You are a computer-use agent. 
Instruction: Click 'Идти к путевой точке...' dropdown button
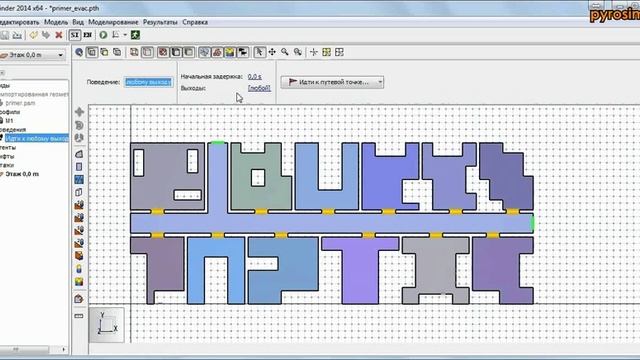332,82
